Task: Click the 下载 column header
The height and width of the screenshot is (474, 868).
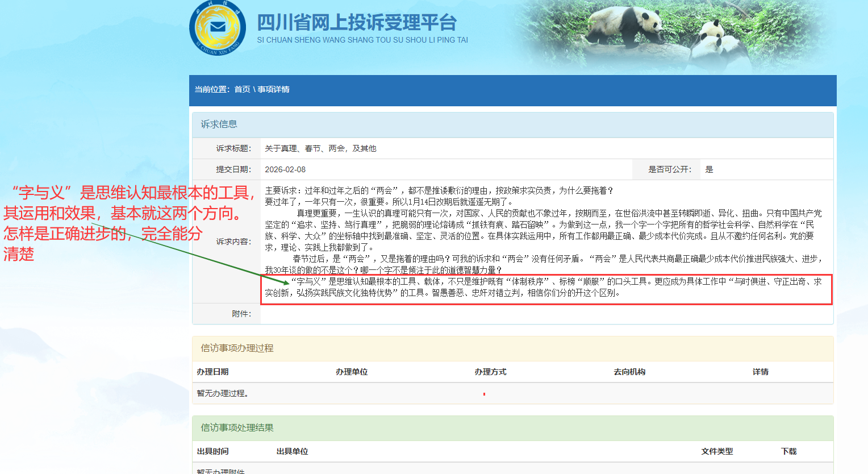Action: 788,451
